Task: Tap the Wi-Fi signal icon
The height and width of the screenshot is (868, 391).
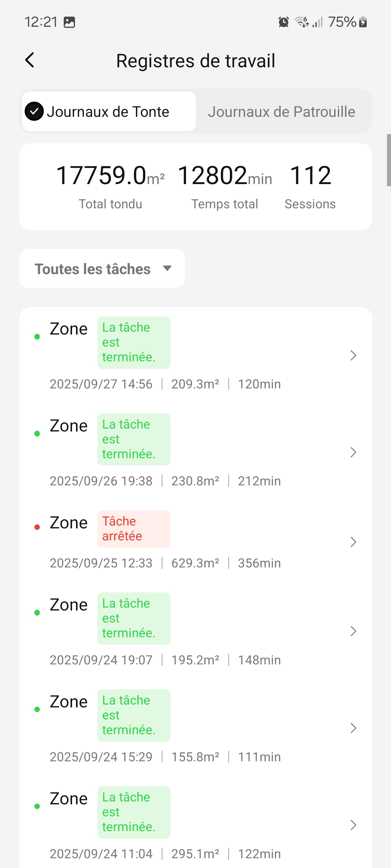Action: pyautogui.click(x=301, y=22)
